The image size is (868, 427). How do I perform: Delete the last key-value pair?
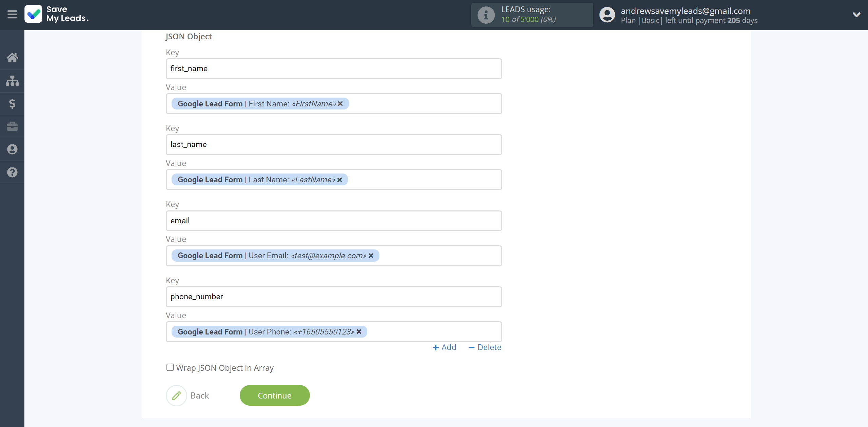pyautogui.click(x=485, y=347)
